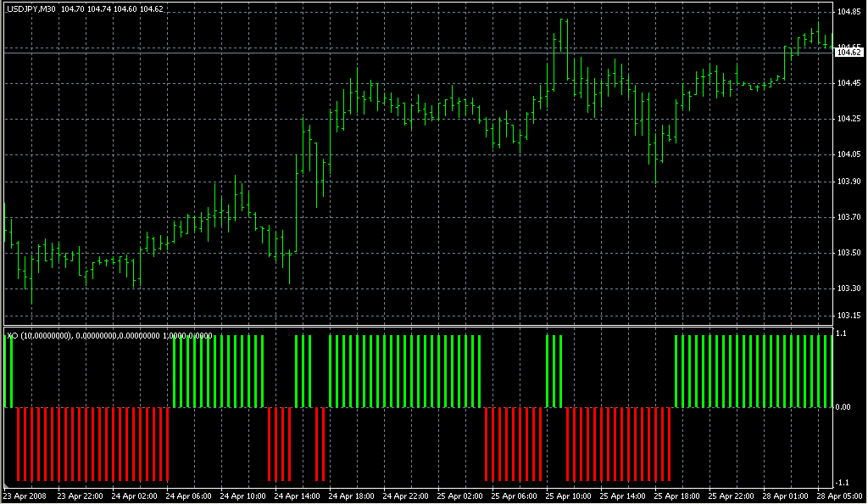Click the 103.30 price scale label
This screenshot has width=868, height=504.
point(849,288)
